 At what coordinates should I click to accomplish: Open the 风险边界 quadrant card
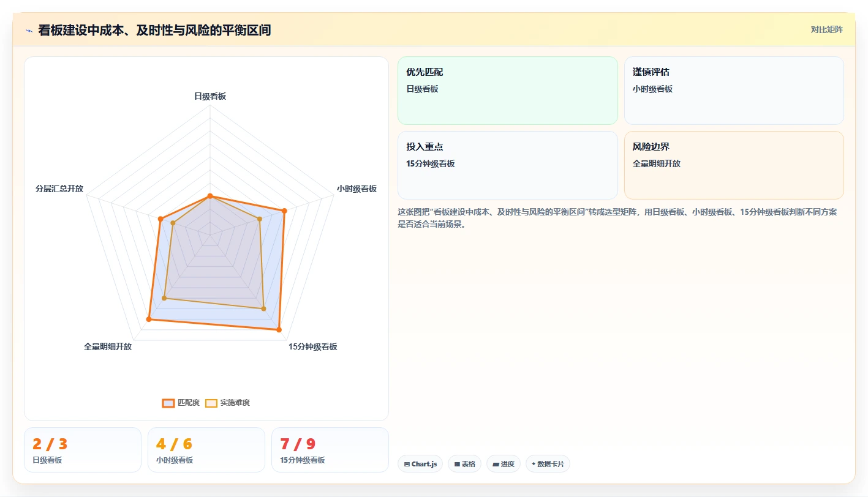click(x=734, y=165)
